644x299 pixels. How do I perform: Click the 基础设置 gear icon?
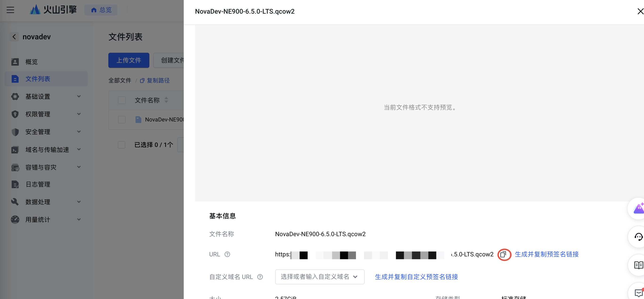[x=15, y=97]
